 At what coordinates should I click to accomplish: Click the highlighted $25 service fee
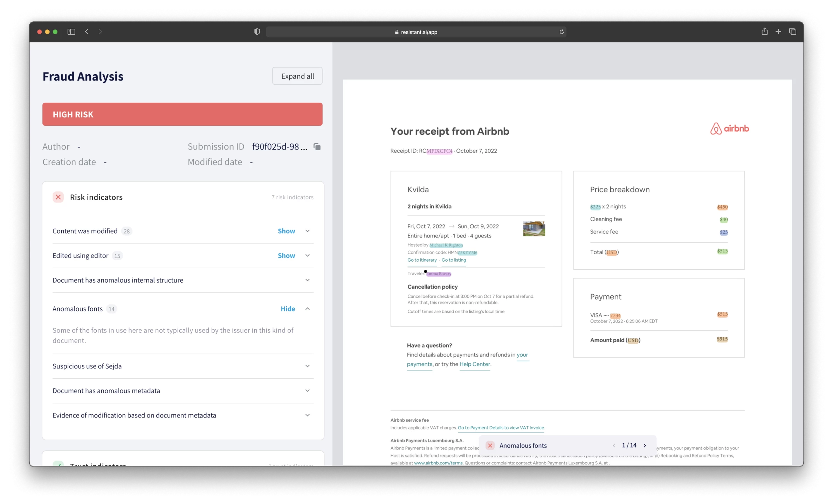tap(724, 232)
